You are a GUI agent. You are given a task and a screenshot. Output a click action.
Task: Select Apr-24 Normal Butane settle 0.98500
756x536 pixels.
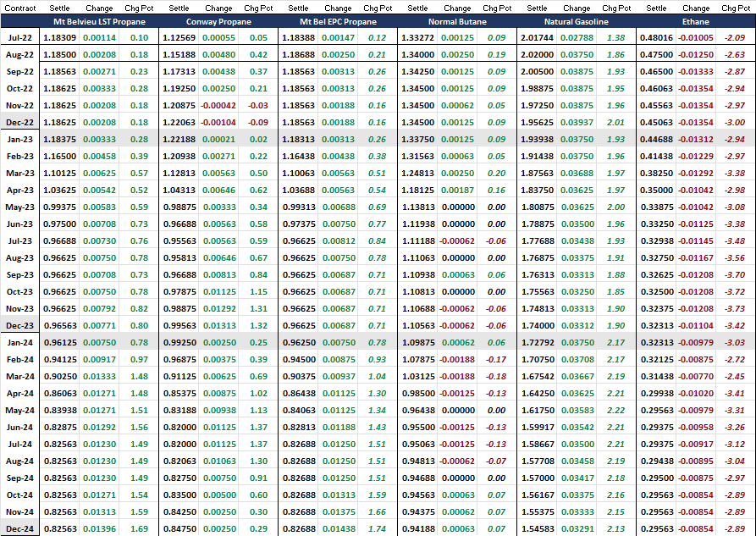[x=417, y=393]
